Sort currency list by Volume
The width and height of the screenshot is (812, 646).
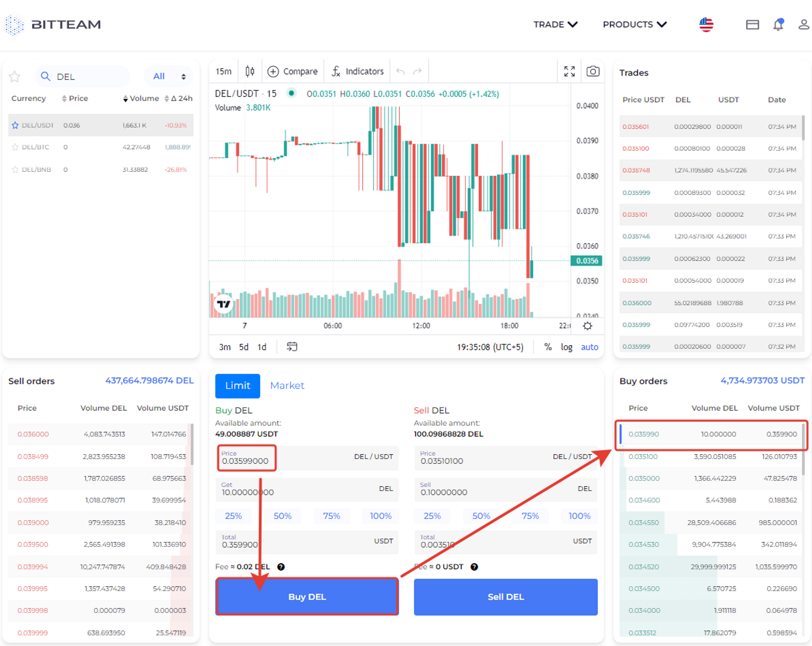[x=141, y=98]
